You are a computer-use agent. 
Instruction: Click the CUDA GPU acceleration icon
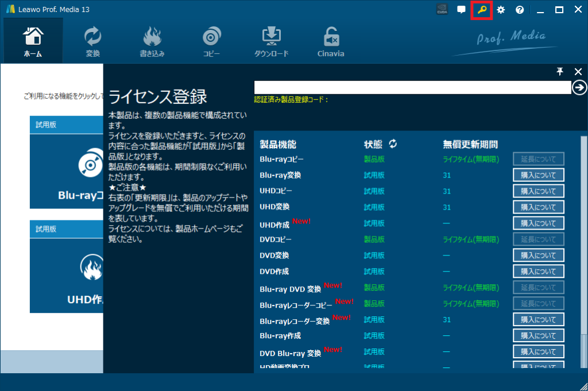coord(442,10)
